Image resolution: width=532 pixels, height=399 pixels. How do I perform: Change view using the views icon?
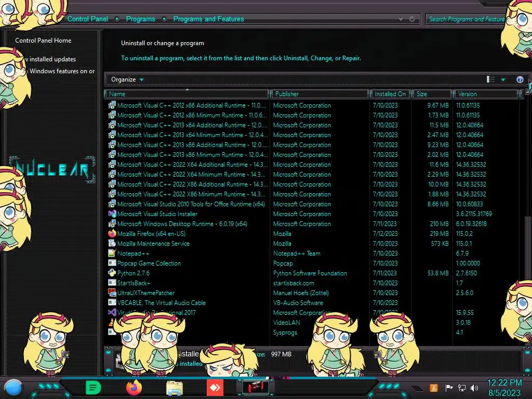(x=490, y=79)
